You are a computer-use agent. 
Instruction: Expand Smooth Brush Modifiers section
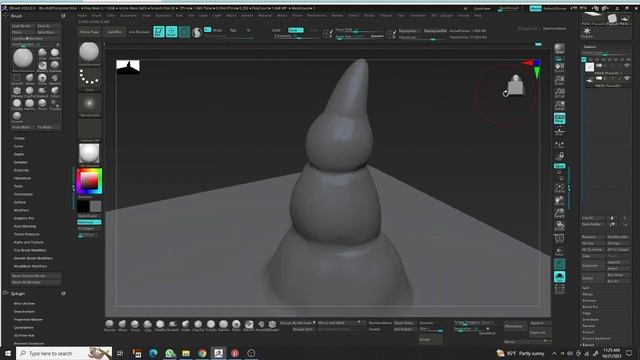click(x=33, y=258)
